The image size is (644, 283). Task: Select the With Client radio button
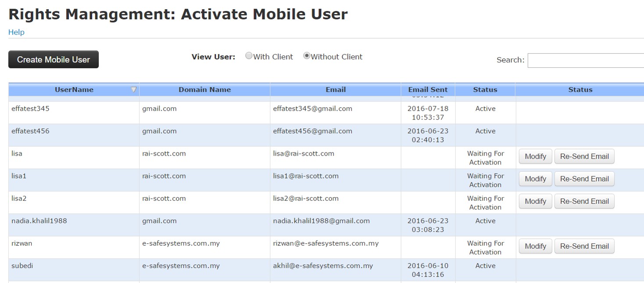[x=249, y=56]
